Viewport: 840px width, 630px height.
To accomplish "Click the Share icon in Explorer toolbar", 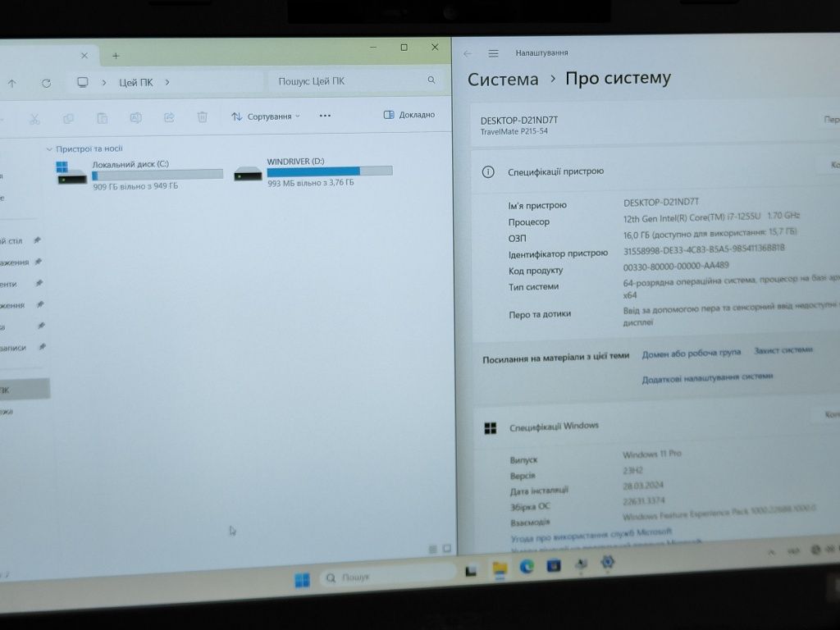I will click(169, 116).
